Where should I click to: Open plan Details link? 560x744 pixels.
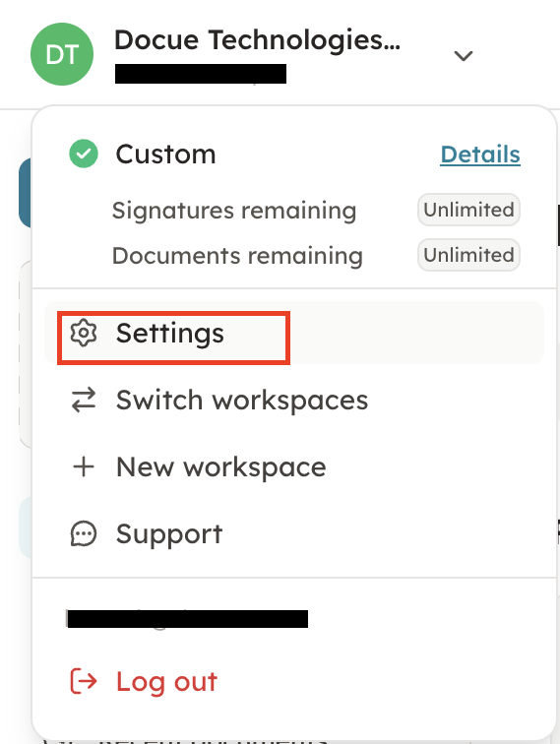pyautogui.click(x=480, y=155)
